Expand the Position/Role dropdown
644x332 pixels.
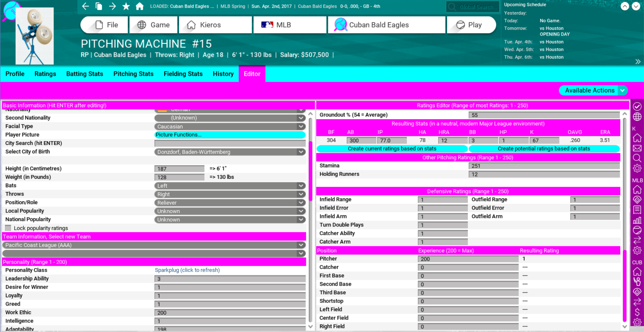[x=230, y=203]
